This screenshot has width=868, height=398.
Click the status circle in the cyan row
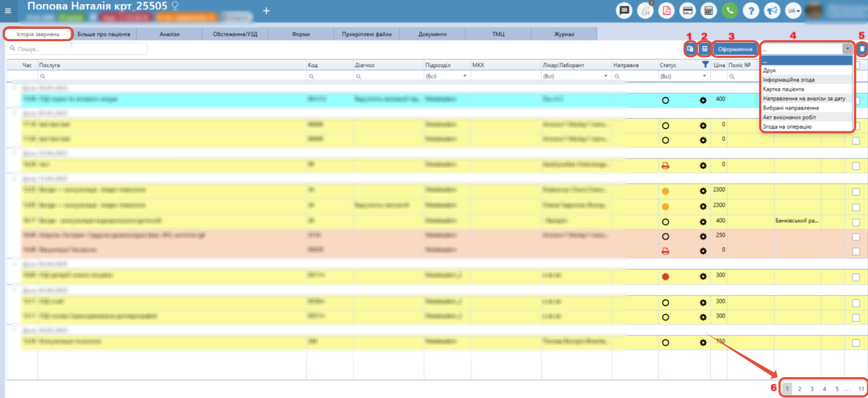click(665, 100)
